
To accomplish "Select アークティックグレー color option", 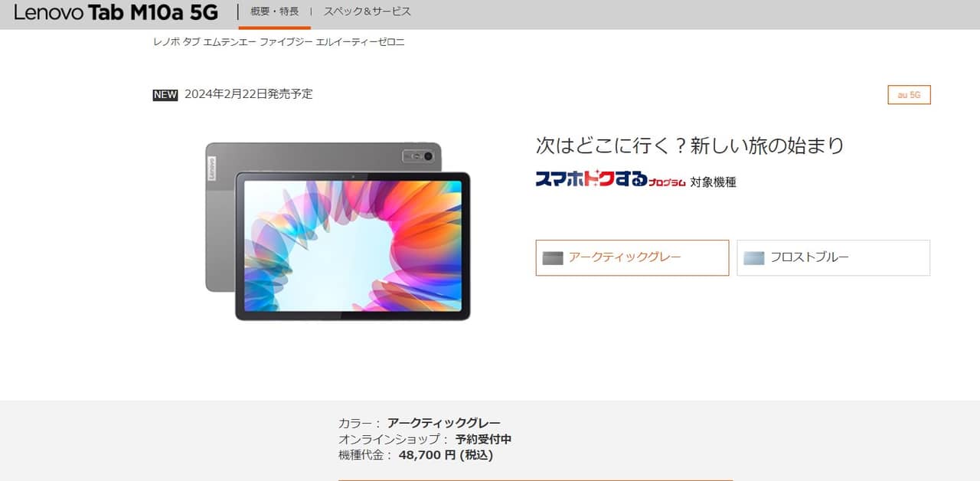I will click(632, 257).
